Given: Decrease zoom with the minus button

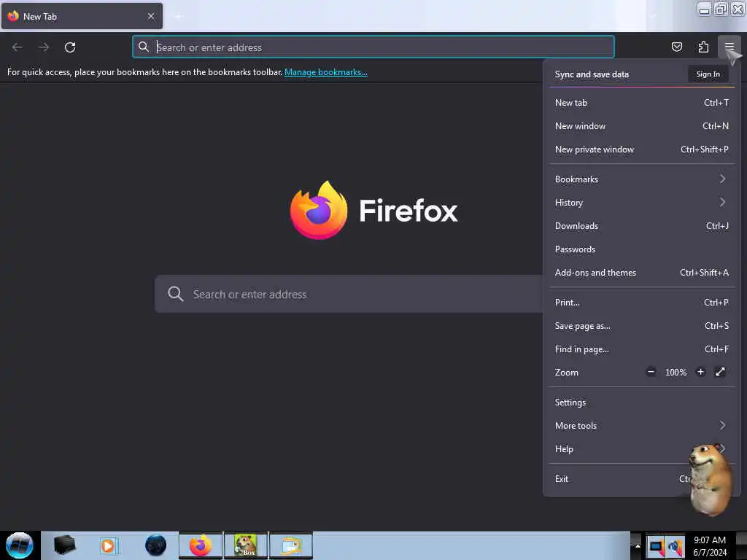Looking at the screenshot, I should click(x=651, y=372).
